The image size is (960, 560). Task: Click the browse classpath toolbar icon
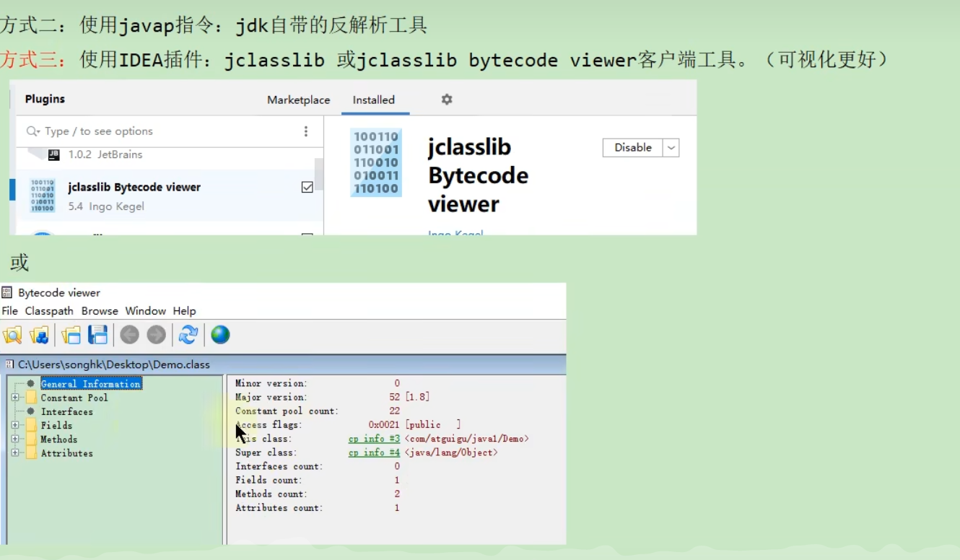[39, 335]
